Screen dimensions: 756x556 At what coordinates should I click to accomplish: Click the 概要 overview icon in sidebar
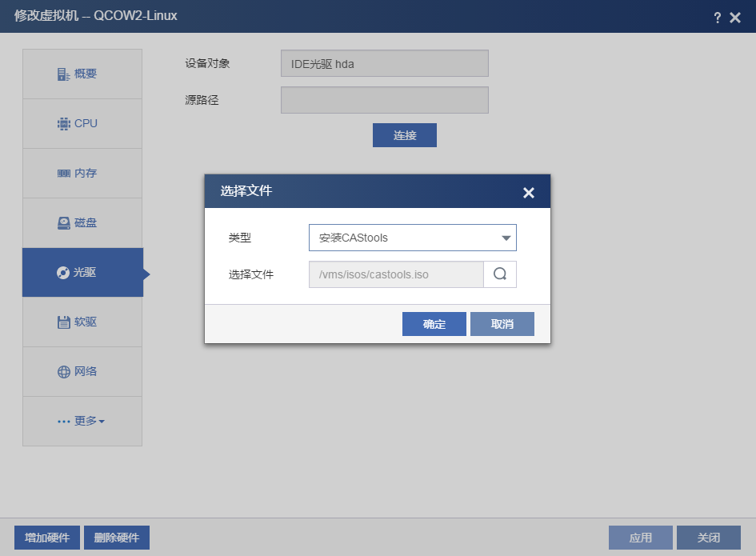point(64,74)
